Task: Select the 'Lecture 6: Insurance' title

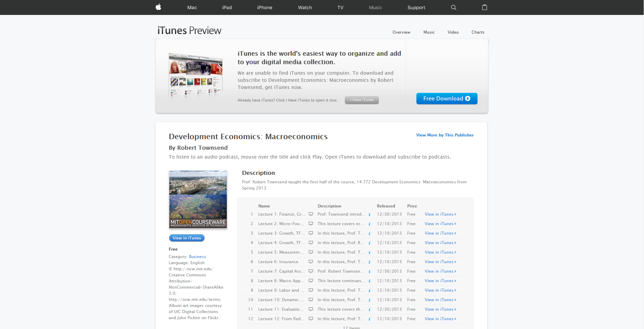Action: point(278,262)
